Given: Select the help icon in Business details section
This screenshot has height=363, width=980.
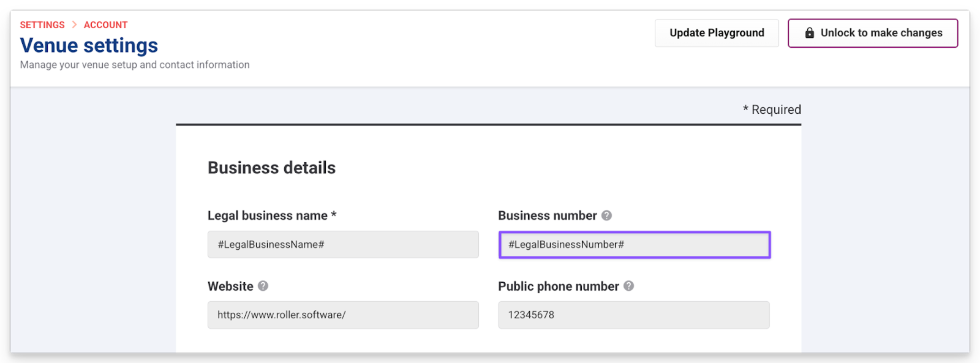Looking at the screenshot, I should (x=606, y=215).
